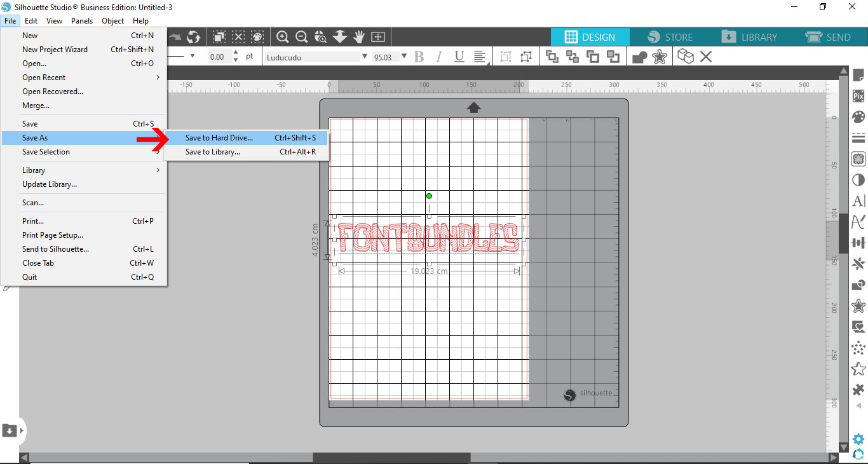
Task: Open the Text Style panel icon
Action: pyautogui.click(x=858, y=201)
